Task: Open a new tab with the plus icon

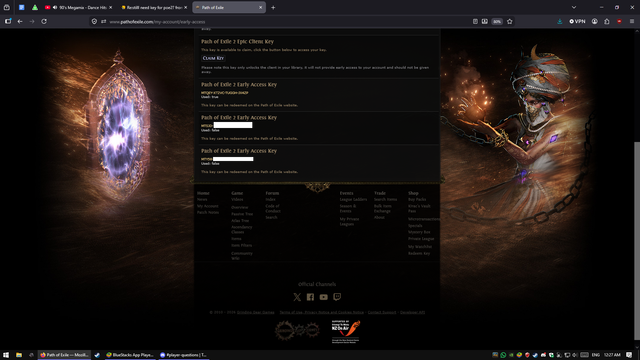Action: pos(273,7)
